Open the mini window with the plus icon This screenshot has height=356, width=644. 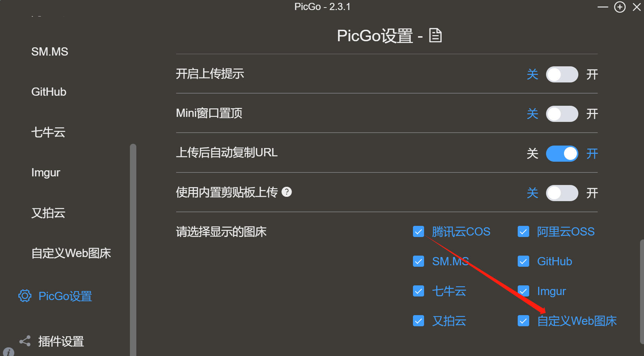(620, 7)
